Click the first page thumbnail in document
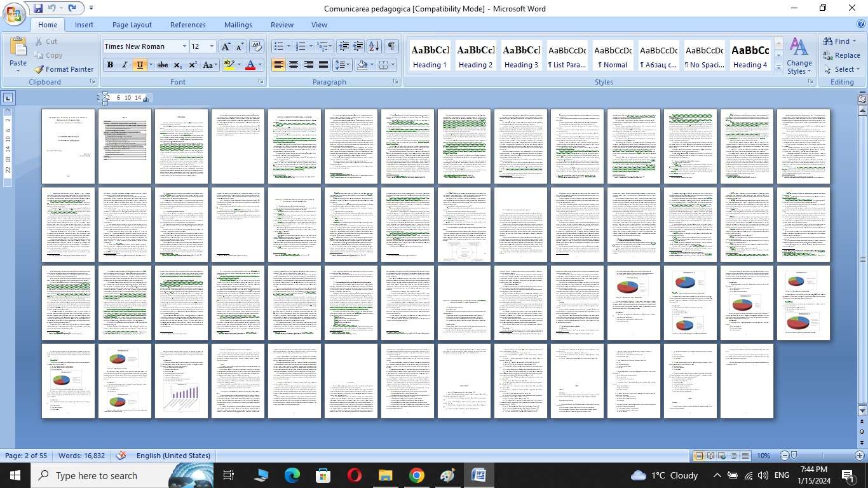Screen dimensions: 868x488 coord(68,146)
